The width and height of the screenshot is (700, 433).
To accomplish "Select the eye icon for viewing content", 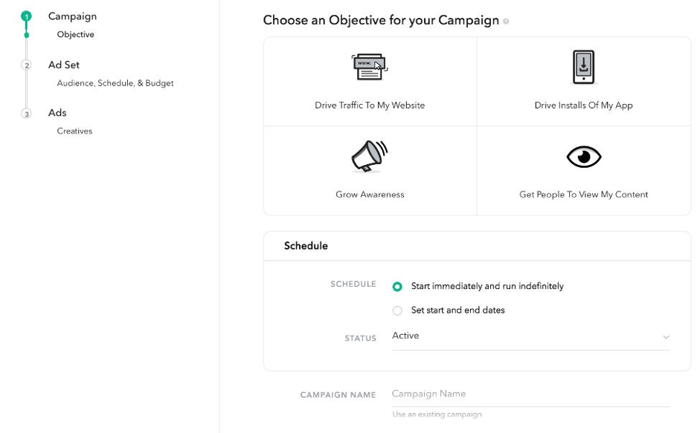I will point(583,157).
